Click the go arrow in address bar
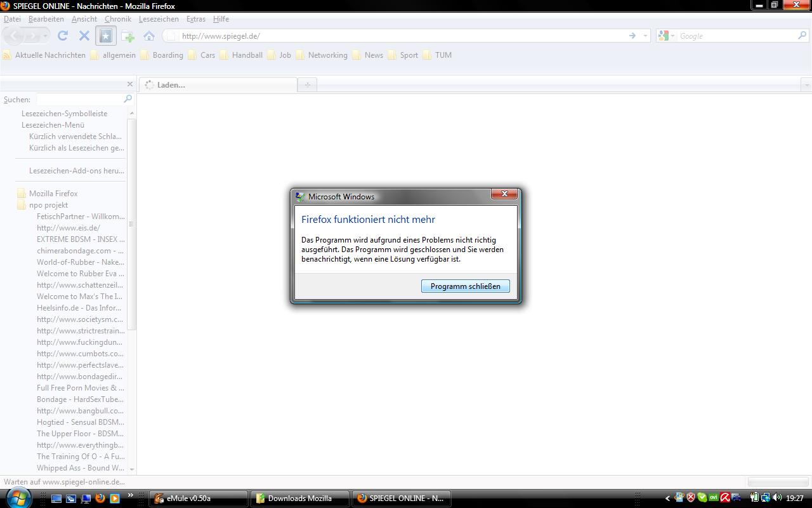This screenshot has width=812, height=508. click(x=632, y=36)
